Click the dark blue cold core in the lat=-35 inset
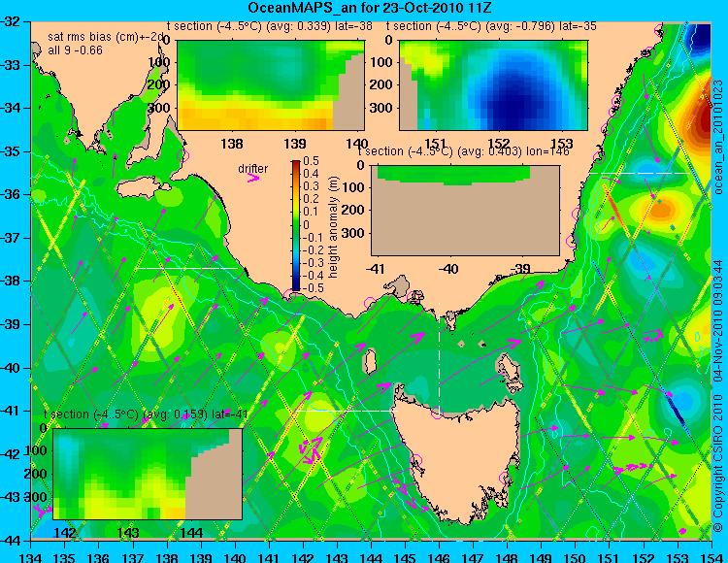The width and height of the screenshot is (728, 563). 514,105
